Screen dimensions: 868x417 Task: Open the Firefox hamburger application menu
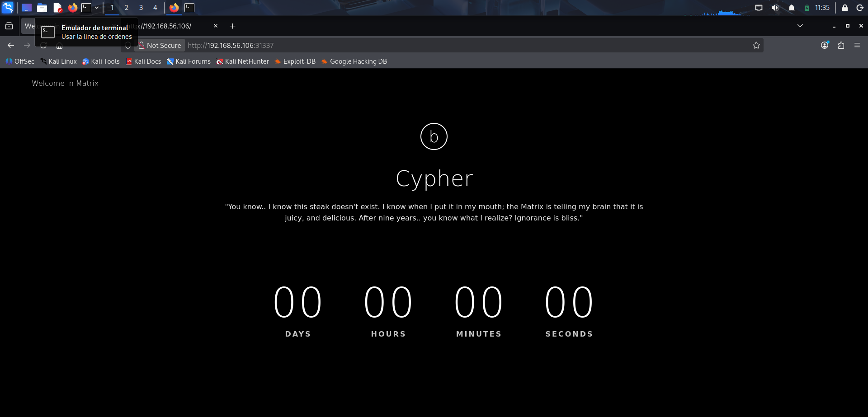coord(857,45)
